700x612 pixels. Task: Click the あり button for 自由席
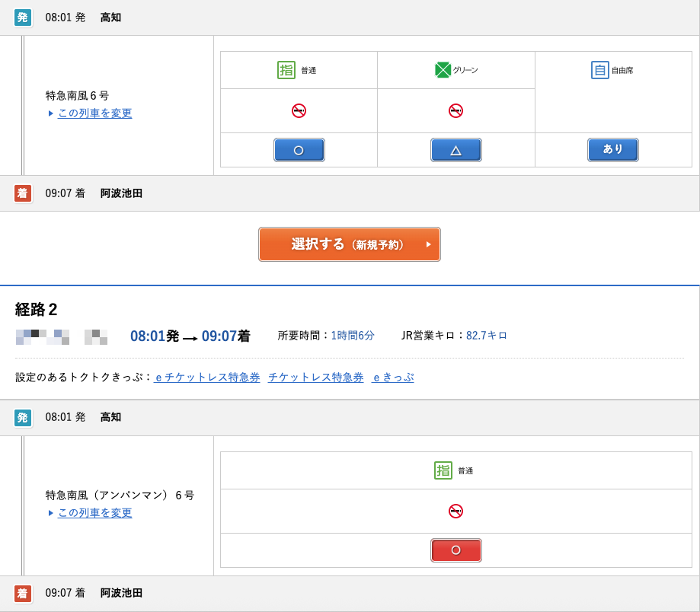612,150
